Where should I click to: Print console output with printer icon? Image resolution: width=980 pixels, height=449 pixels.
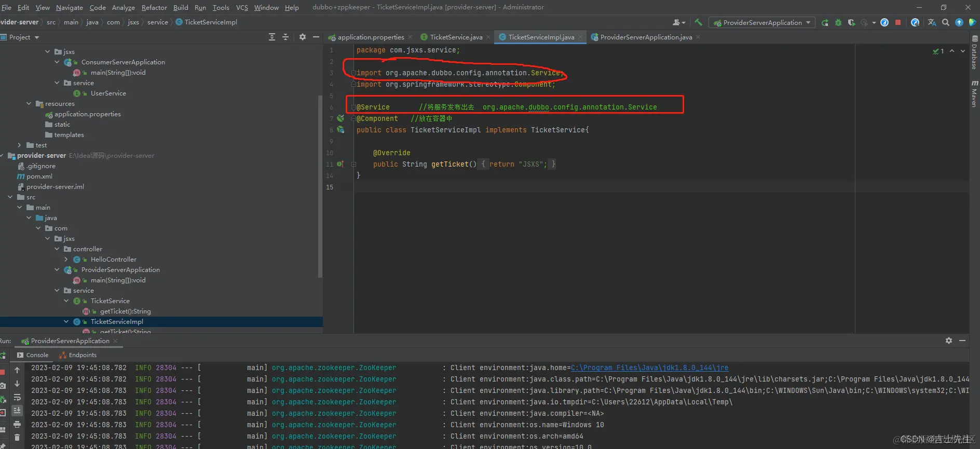(x=17, y=424)
